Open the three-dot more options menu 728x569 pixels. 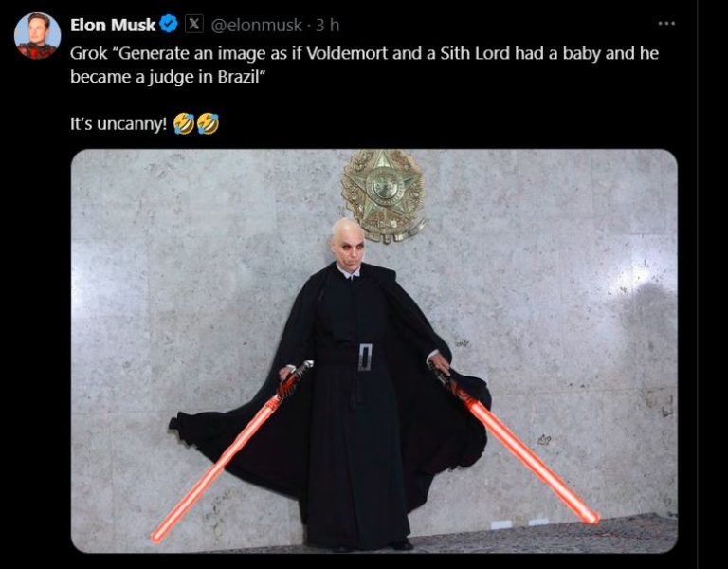point(666,23)
